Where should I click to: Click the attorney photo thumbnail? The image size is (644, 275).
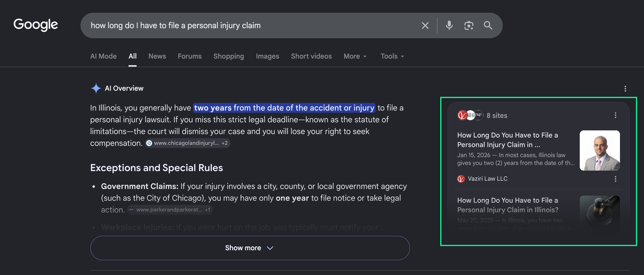coord(600,150)
